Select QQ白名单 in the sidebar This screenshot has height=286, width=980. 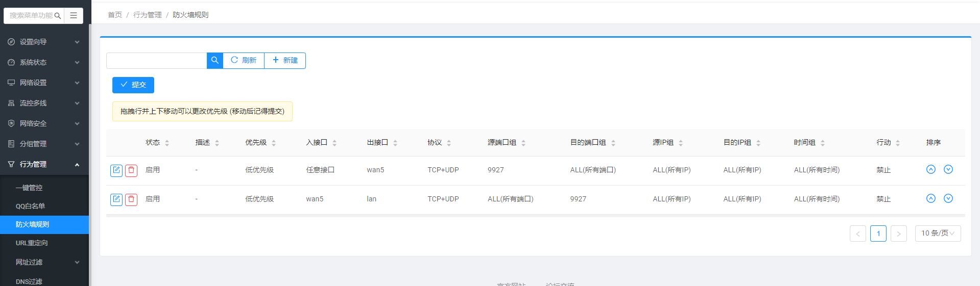31,206
